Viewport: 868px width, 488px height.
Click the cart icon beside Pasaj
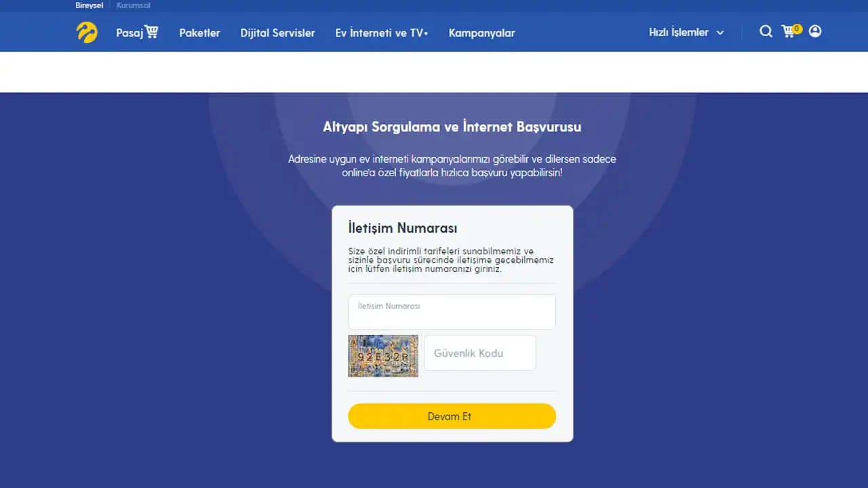pos(151,32)
